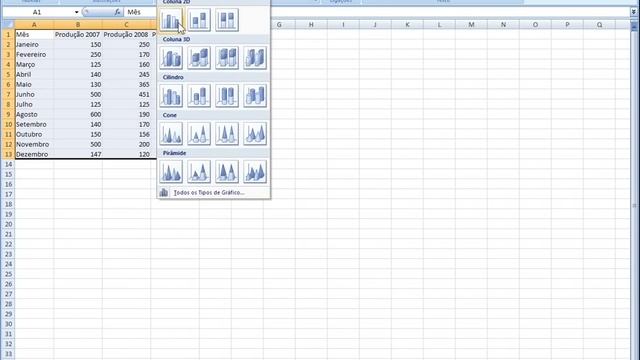This screenshot has width=640, height=360.
Task: Click the Maio cell
Action: [34, 84]
